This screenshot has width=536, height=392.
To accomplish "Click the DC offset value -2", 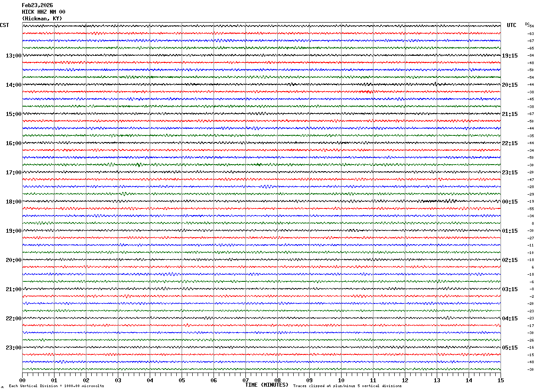I will coord(531,296).
